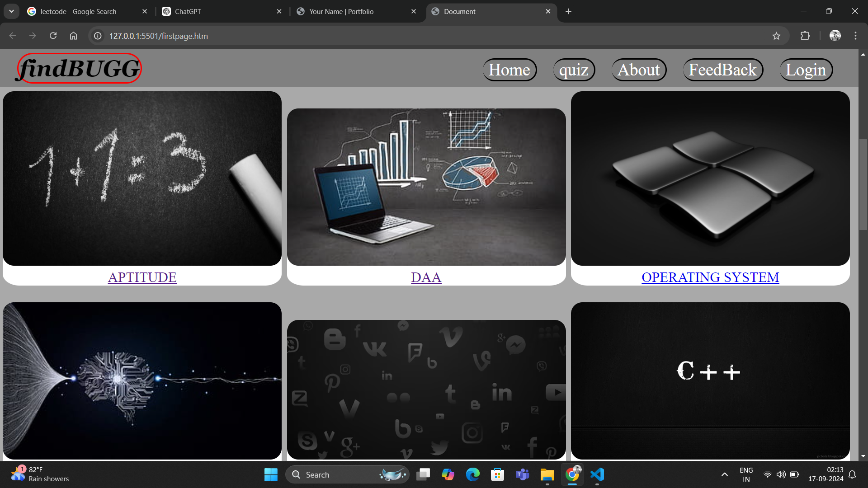Image resolution: width=868 pixels, height=488 pixels.
Task: Open Microsoft Teams from the taskbar
Action: point(523,474)
